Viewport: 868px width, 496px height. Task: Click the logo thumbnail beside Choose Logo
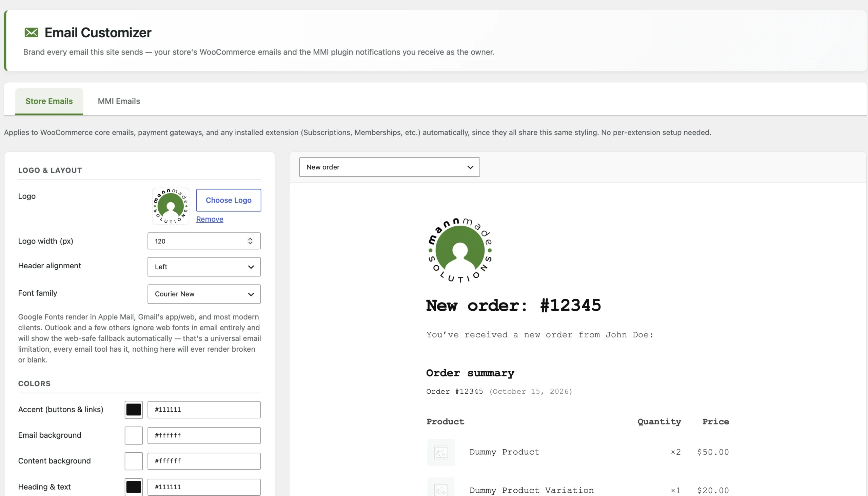171,206
